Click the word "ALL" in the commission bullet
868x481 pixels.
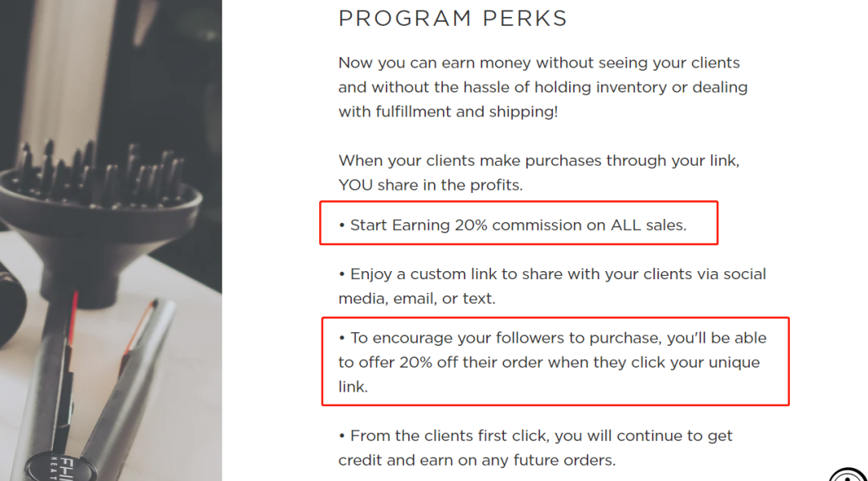(626, 225)
